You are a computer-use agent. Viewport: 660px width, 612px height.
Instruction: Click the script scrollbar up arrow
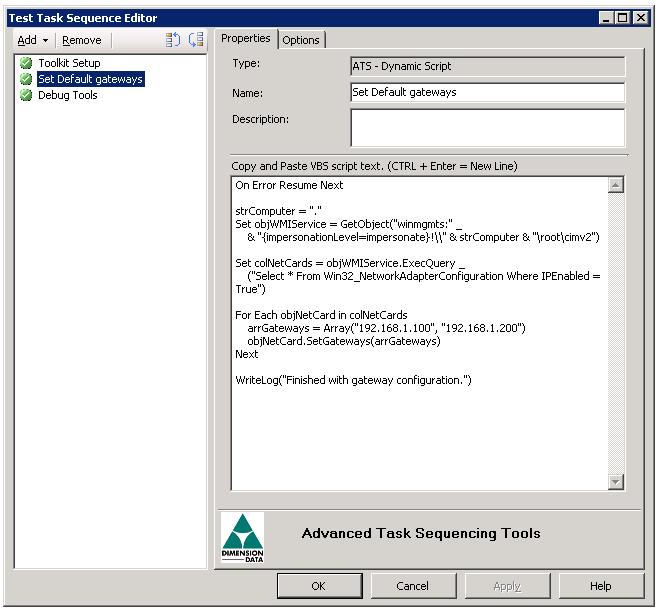tap(616, 185)
